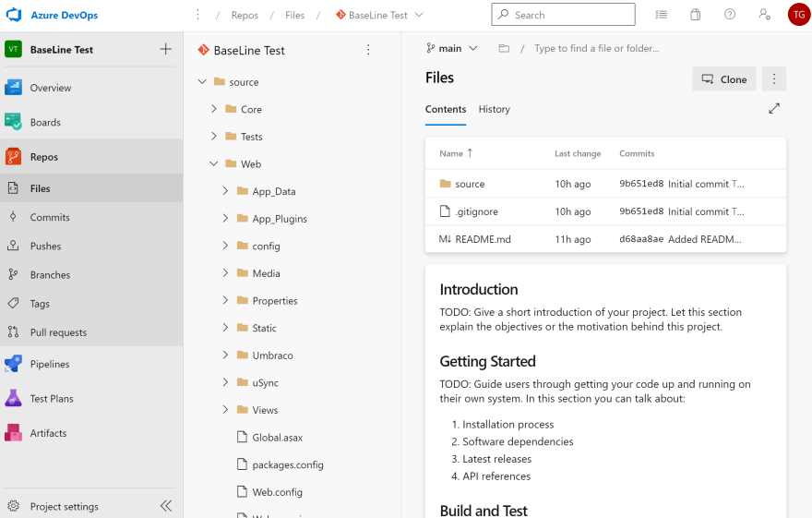Open the TG account avatar
812x518 pixels.
pos(799,15)
